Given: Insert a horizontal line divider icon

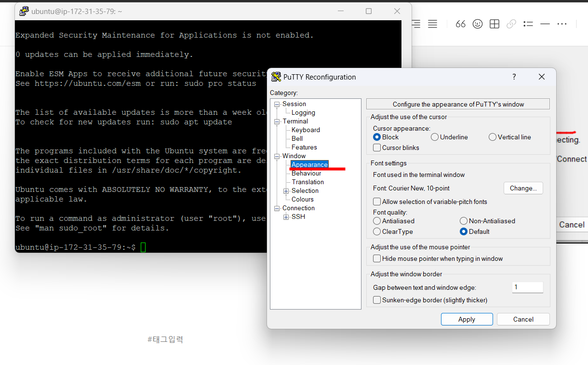Looking at the screenshot, I should pos(545,24).
